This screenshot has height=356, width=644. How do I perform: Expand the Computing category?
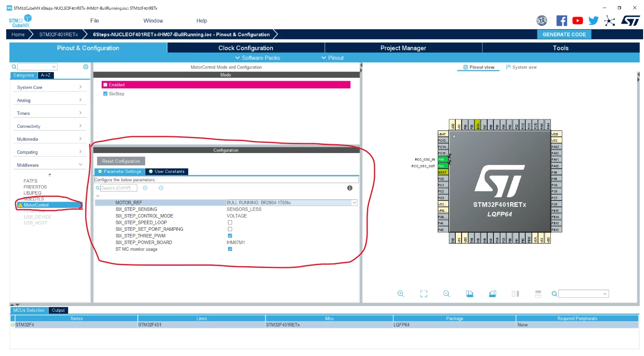(x=49, y=152)
